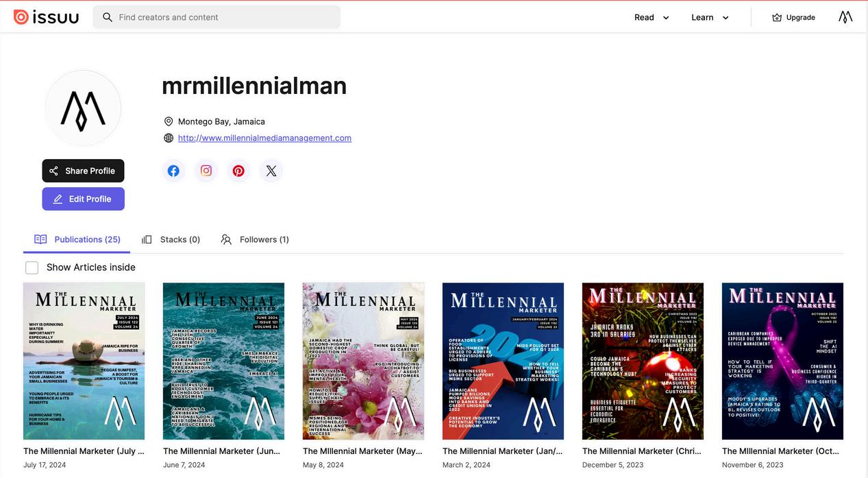Viewport: 868px width, 478px height.
Task: Open the X social icon
Action: [271, 171]
